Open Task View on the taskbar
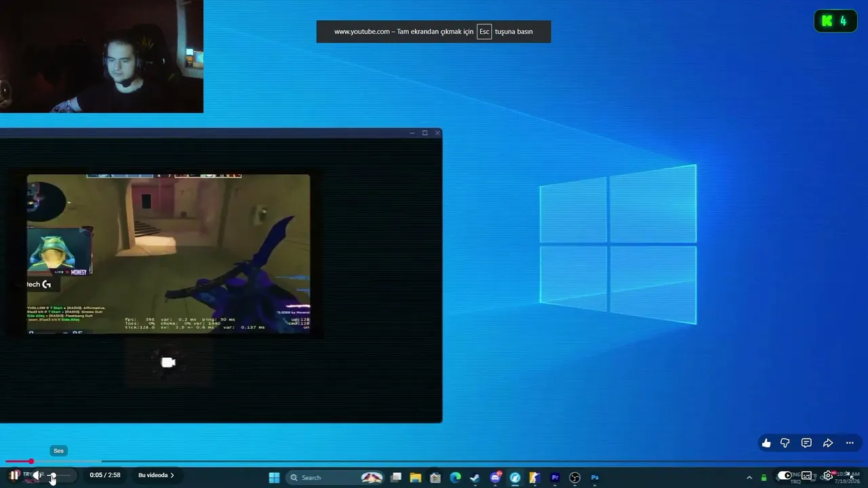This screenshot has width=868, height=488. click(x=396, y=478)
